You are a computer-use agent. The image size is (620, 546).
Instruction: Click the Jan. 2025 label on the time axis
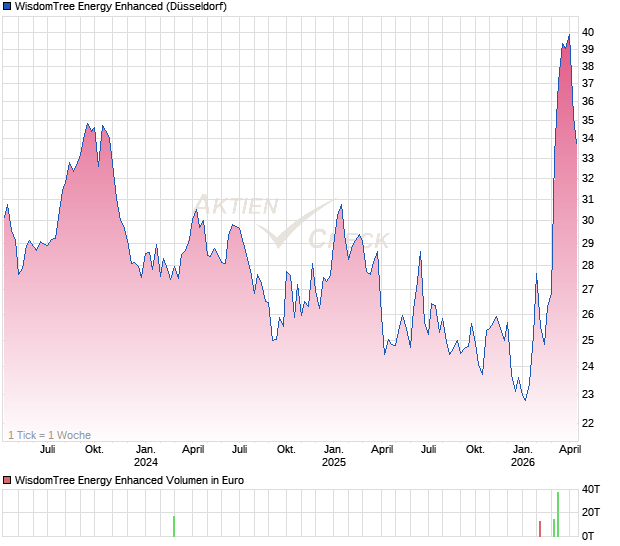[333, 455]
